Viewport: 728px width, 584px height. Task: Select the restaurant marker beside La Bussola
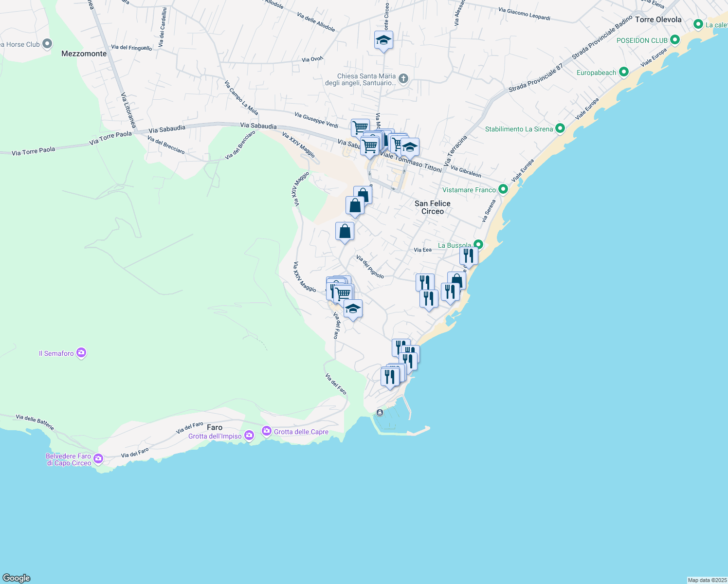(x=469, y=256)
